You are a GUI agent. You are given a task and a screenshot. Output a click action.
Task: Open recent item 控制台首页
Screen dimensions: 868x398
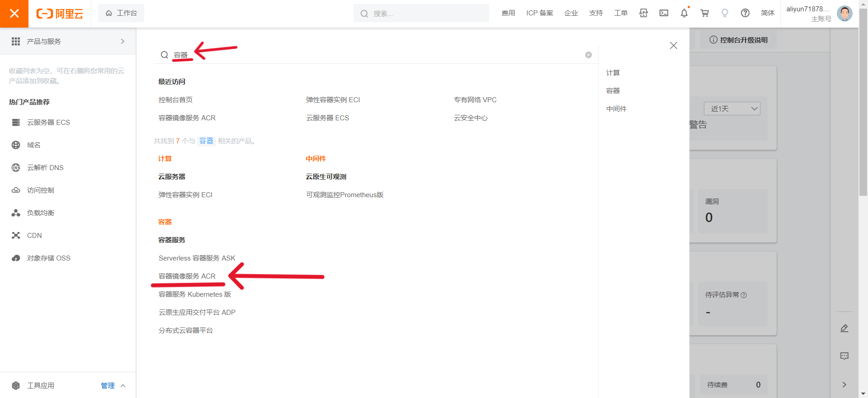click(x=175, y=100)
